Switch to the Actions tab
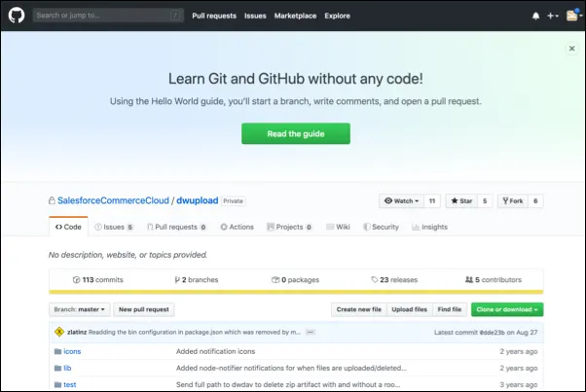Screen dimensions: 586x392 [237, 227]
